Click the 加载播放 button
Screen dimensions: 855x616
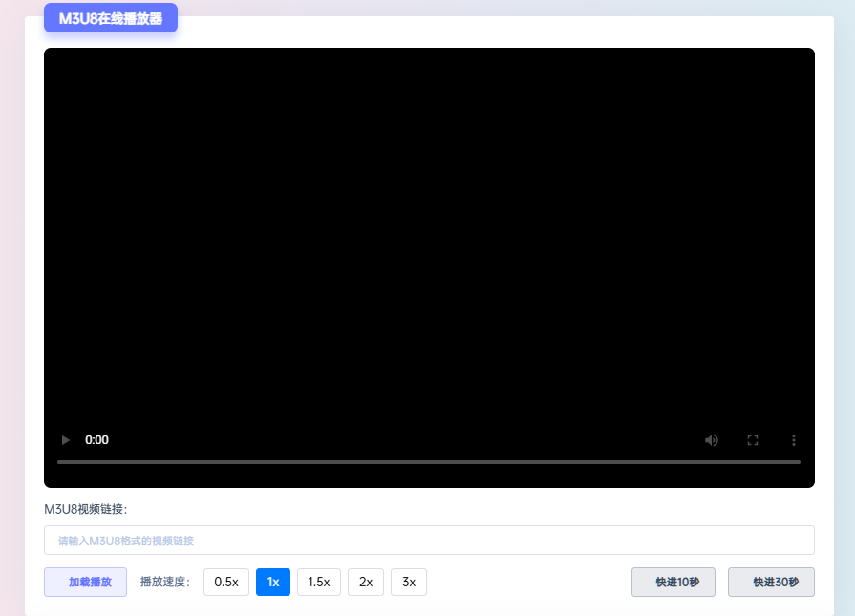click(x=85, y=582)
